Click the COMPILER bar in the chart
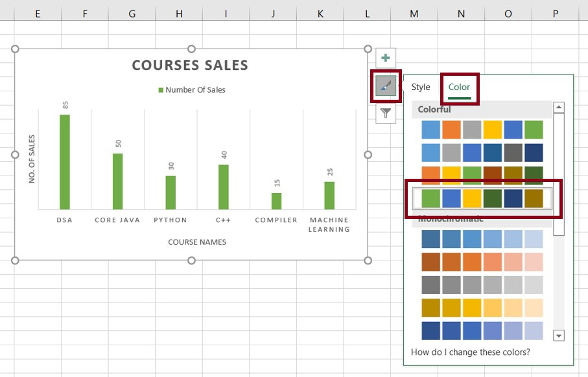 click(x=276, y=201)
